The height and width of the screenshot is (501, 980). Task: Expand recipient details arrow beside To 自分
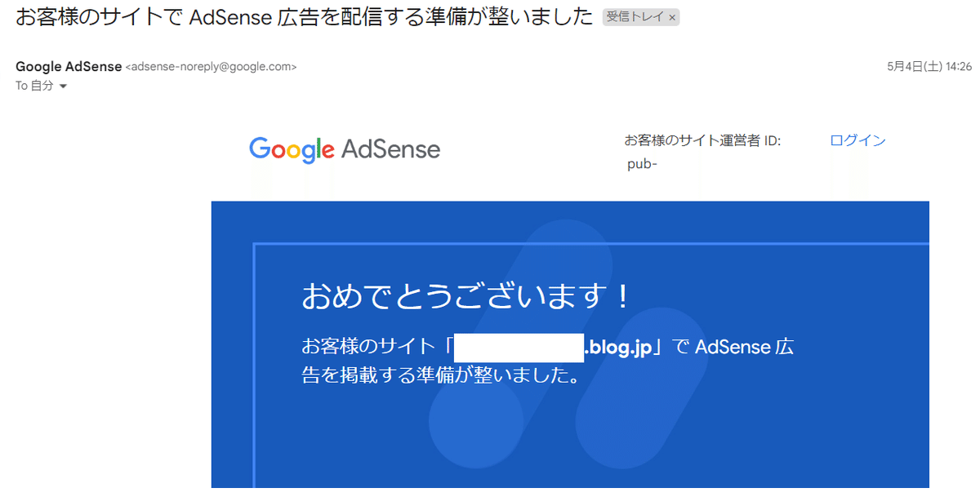63,86
